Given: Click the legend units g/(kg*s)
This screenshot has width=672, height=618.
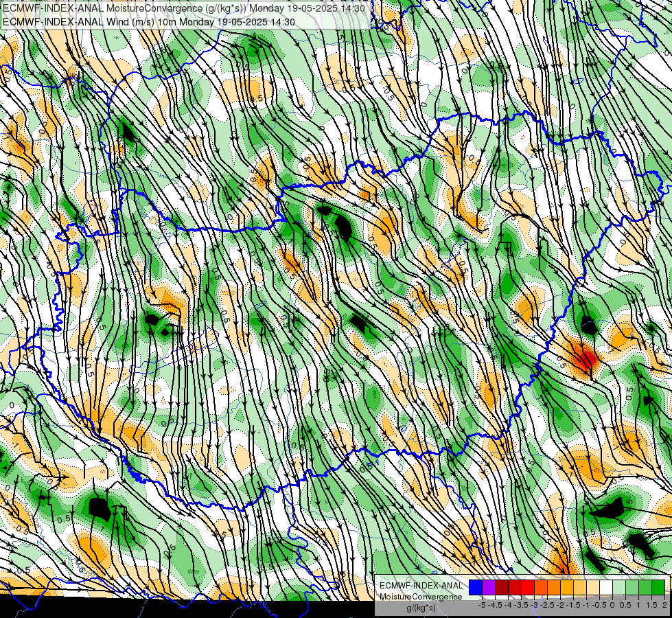Looking at the screenshot, I should pyautogui.click(x=421, y=608).
